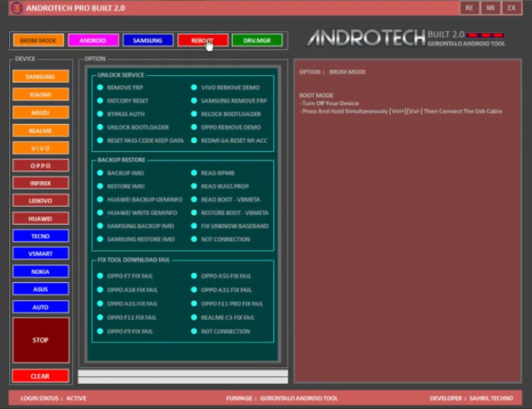Select SAMSUNG RESTORE IMEI option

[136, 239]
